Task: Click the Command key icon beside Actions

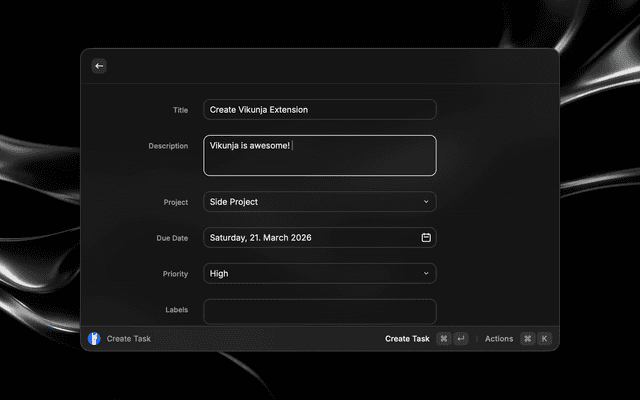Action: pos(527,339)
